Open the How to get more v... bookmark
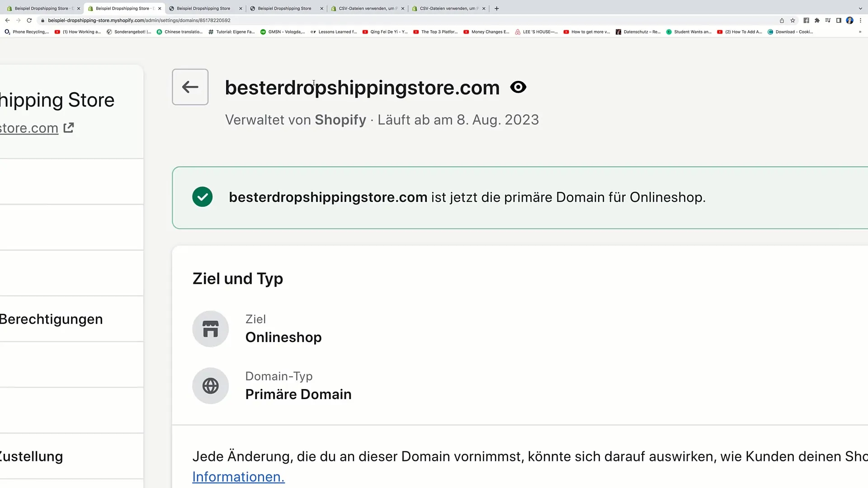Screen dimensions: 868x488 click(586, 32)
